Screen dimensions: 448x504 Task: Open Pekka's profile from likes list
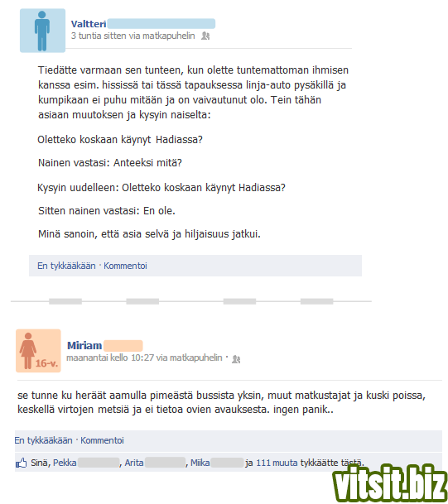point(65,463)
